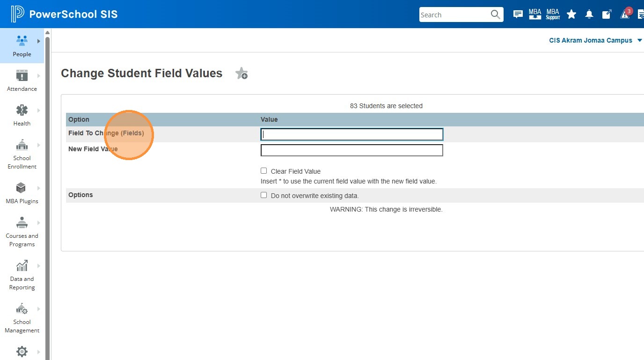Open the People navigation item
644x360 pixels.
click(22, 45)
